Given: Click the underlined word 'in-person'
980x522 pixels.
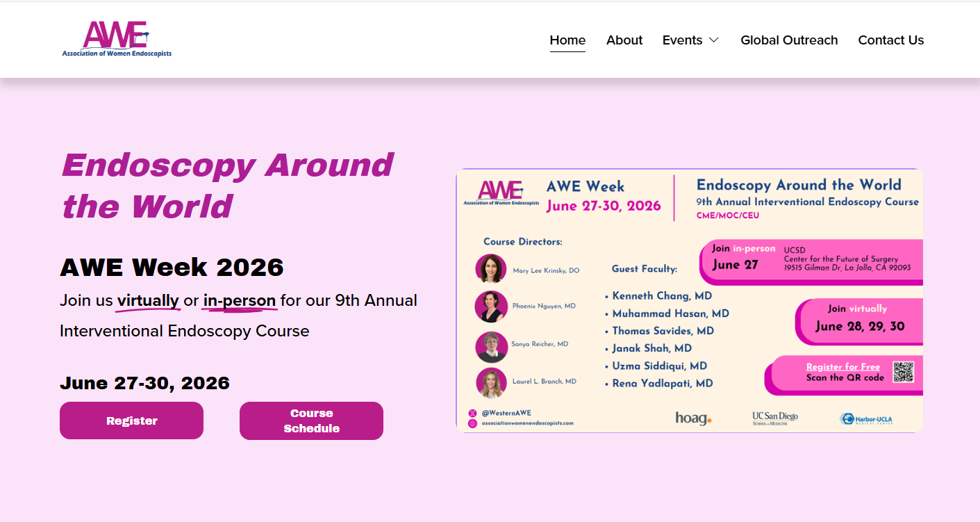Looking at the screenshot, I should pyautogui.click(x=240, y=301).
